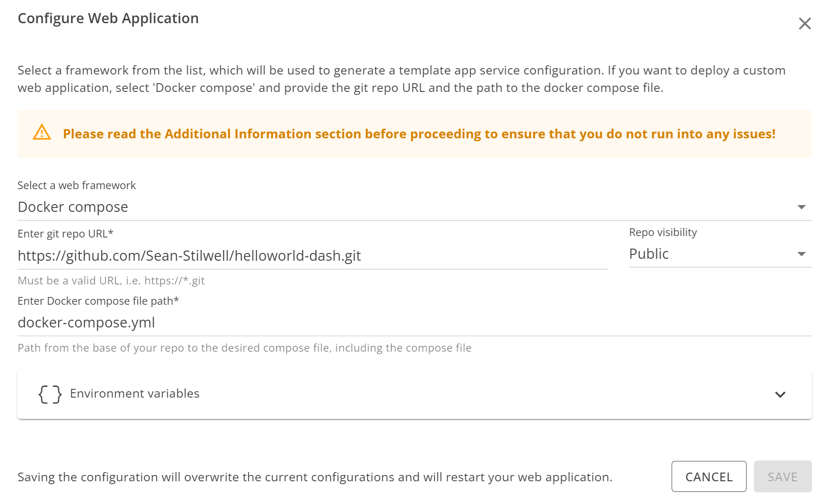
Task: Click the Docker compose dropdown arrow
Action: [x=803, y=207]
